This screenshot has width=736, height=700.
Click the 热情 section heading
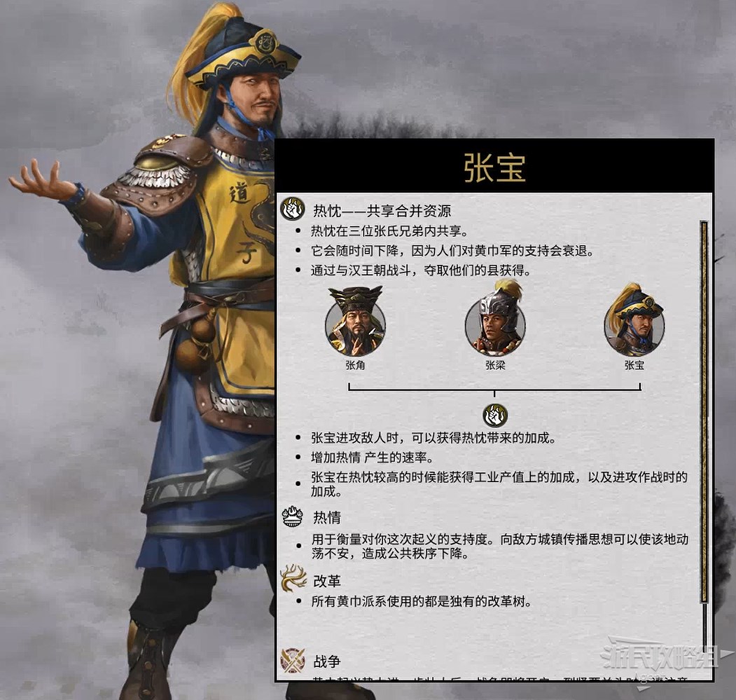coord(327,517)
